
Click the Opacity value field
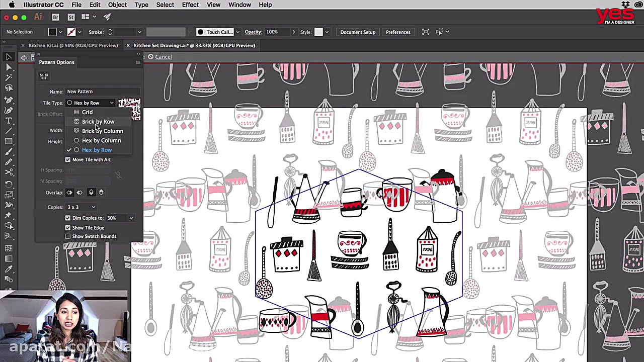(277, 32)
